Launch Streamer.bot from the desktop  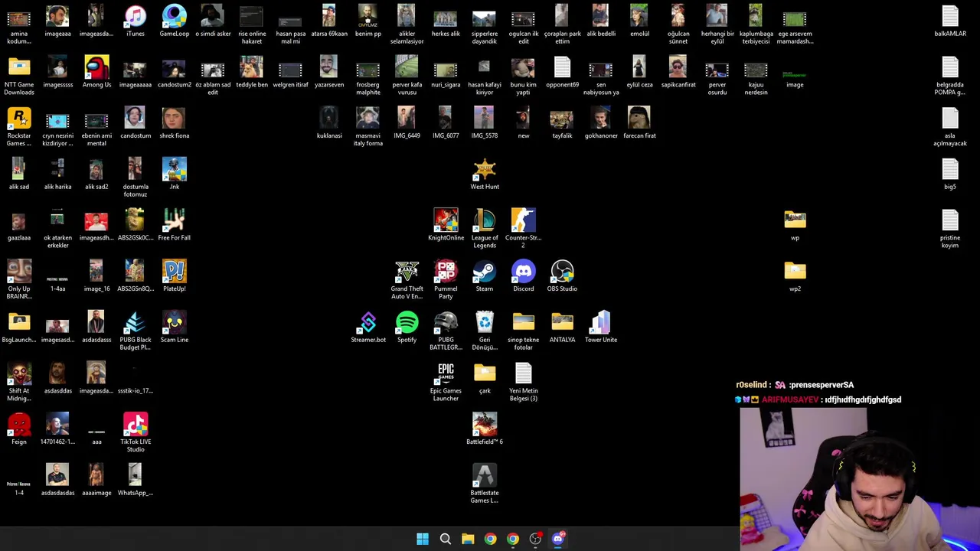(x=368, y=328)
